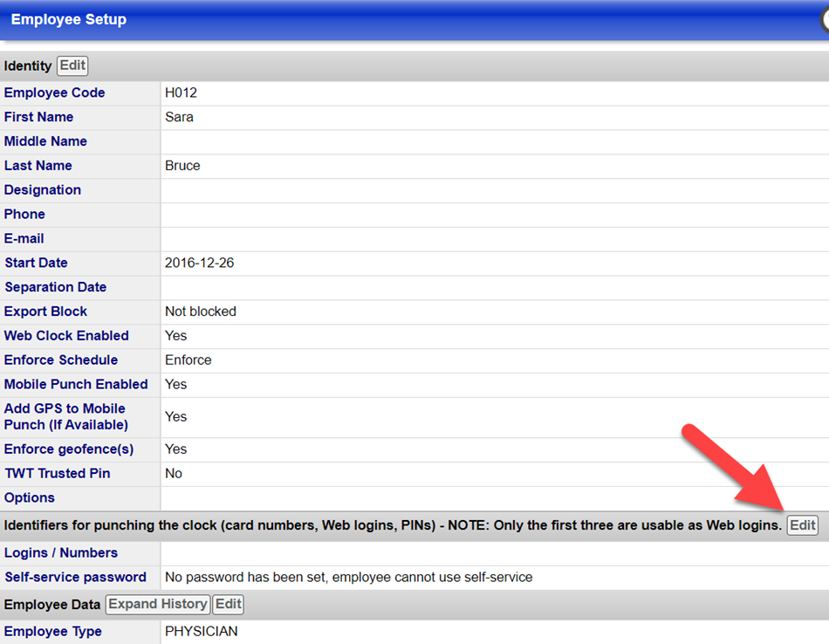Click the Edit button beside Expand History
The image size is (829, 644).
(228, 605)
